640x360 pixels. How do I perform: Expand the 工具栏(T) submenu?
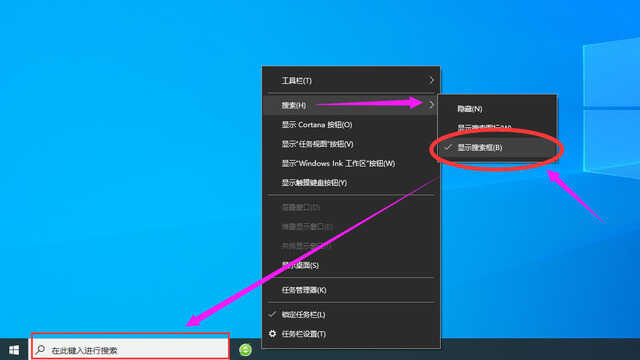tap(351, 81)
